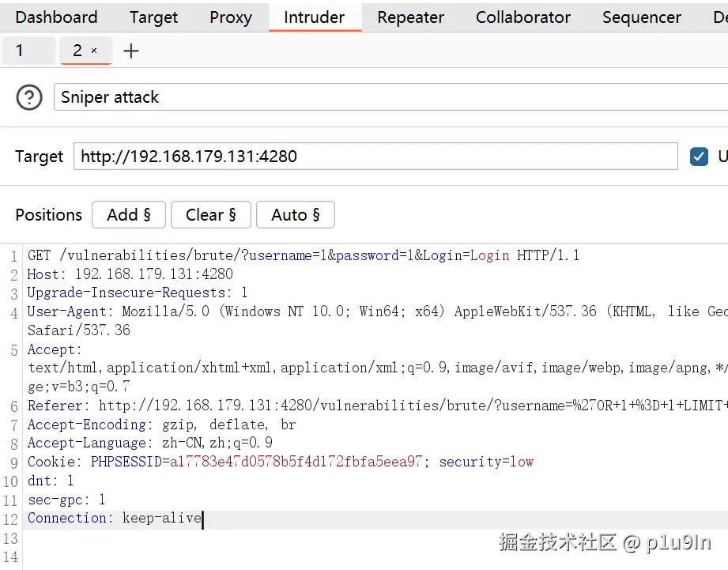The image size is (728, 570).
Task: Click the Connection: keep-alive line
Action: [115, 518]
